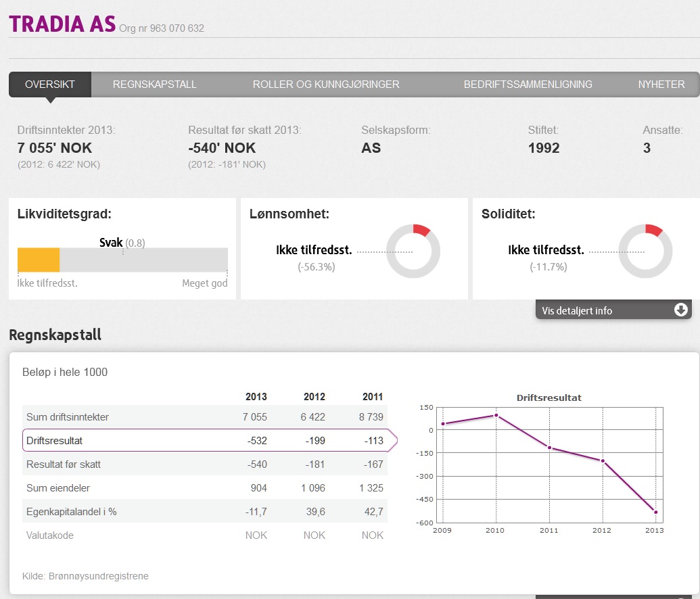This screenshot has width=700, height=599.
Task: Click the Likviditetsgrad yellow progress bar
Action: tap(39, 260)
